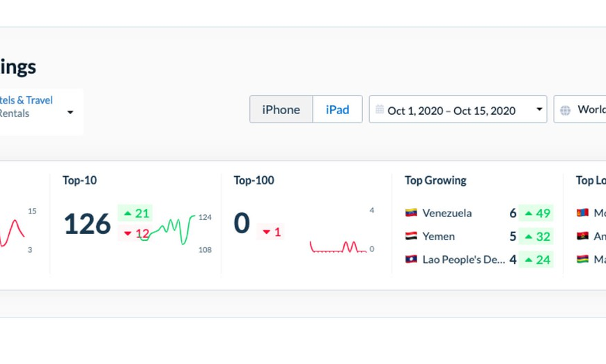Click the green up 21 badge
606x364 pixels.
point(135,213)
